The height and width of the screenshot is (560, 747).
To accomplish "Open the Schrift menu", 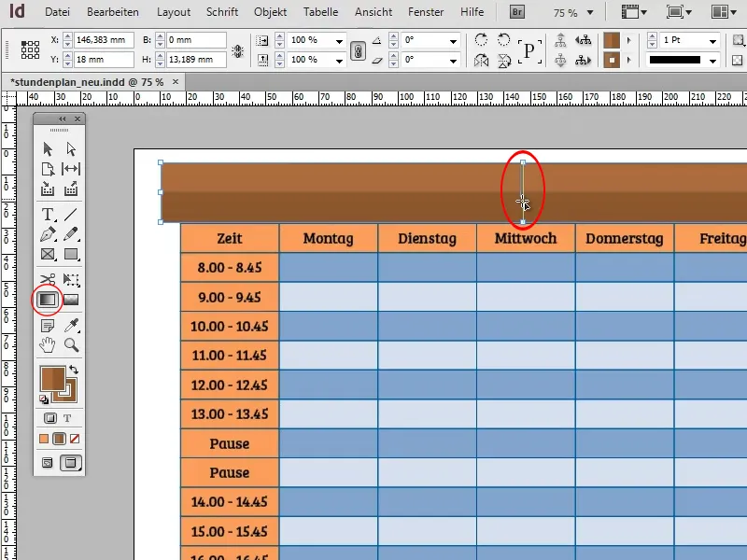I will pos(222,12).
